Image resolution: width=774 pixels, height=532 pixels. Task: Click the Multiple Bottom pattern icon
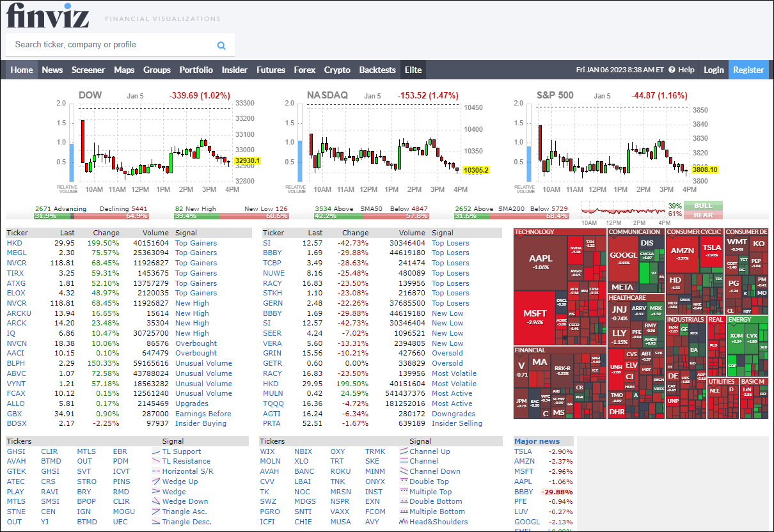click(x=404, y=512)
